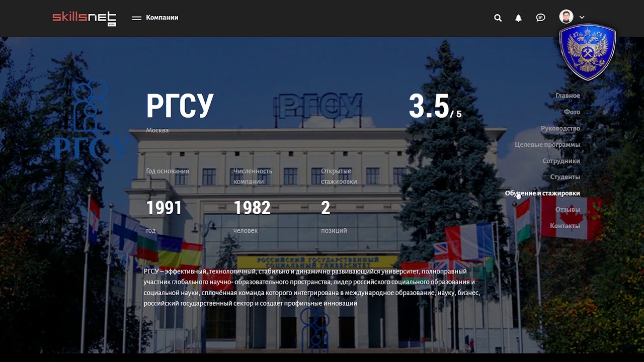The width and height of the screenshot is (644, 362).
Task: Navigate to Целевые программы
Action: click(547, 144)
